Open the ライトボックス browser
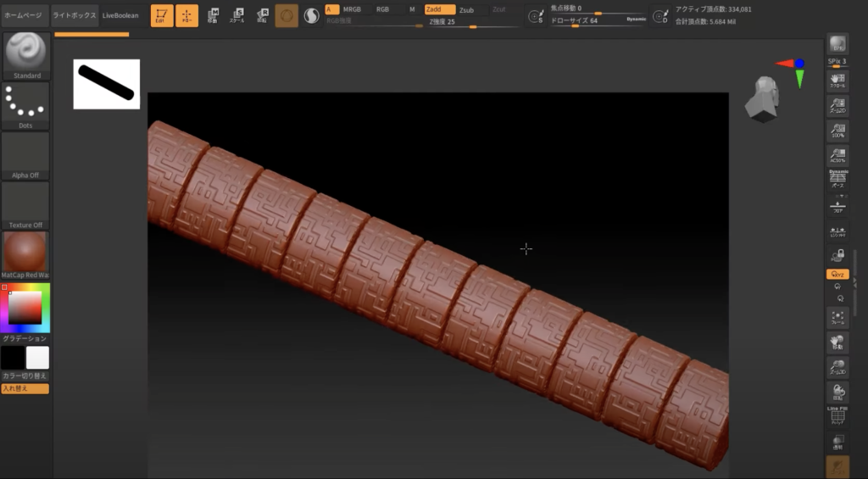Viewport: 868px width, 479px height. tap(75, 15)
